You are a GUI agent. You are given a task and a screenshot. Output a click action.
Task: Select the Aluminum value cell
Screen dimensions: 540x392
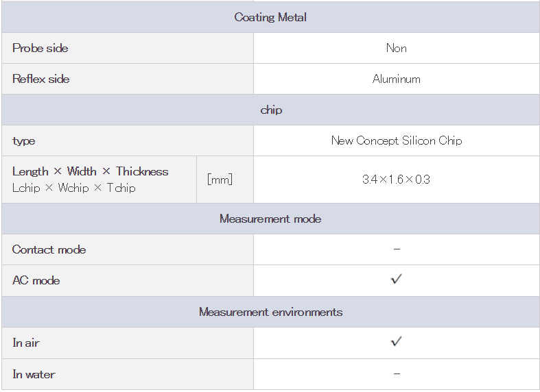click(x=396, y=79)
